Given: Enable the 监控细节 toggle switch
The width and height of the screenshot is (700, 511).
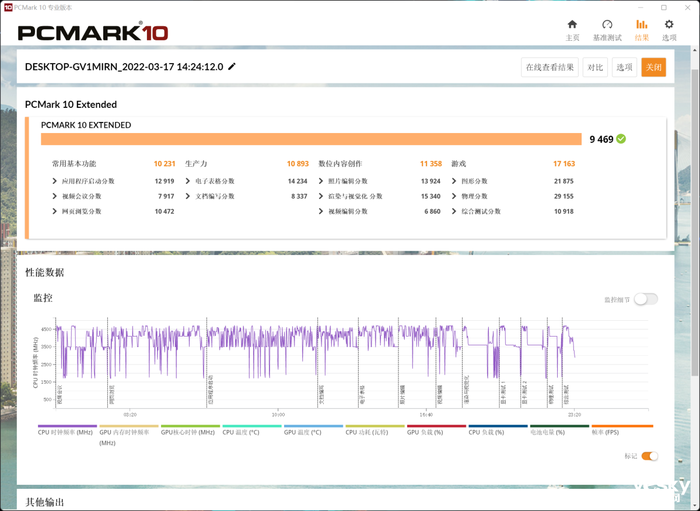Looking at the screenshot, I should [646, 299].
